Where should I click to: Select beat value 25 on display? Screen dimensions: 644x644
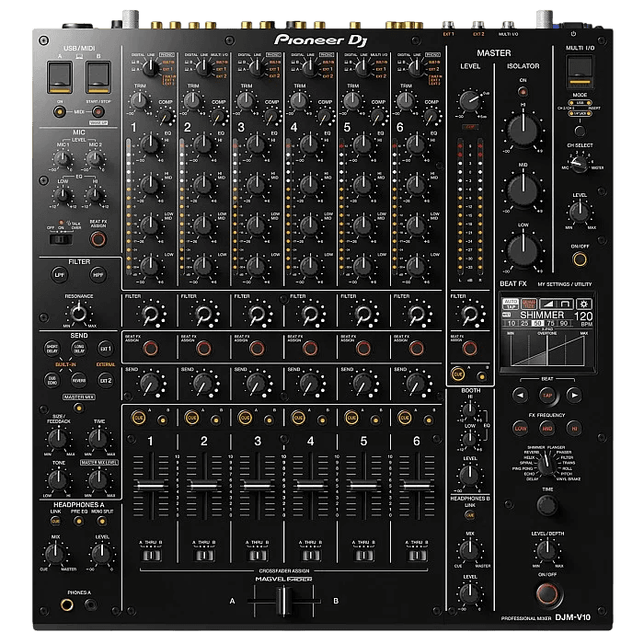click(524, 324)
